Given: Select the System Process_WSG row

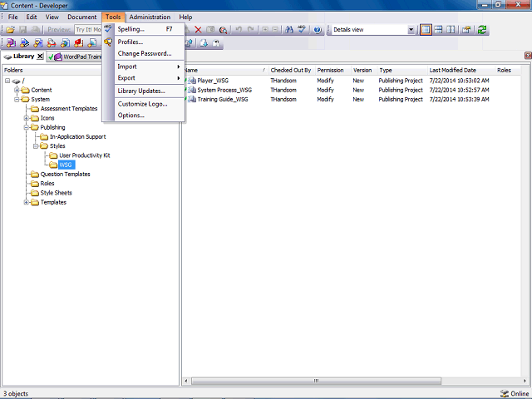Looking at the screenshot, I should coord(351,90).
